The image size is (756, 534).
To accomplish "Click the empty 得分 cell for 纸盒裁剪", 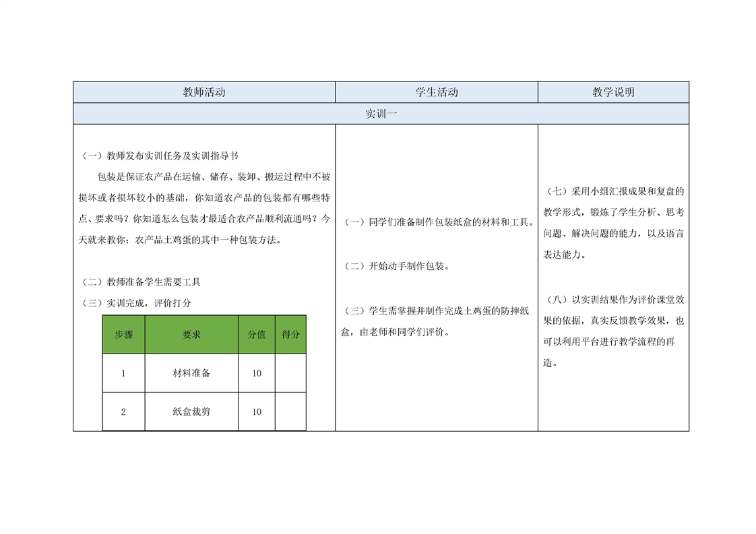I will [290, 411].
